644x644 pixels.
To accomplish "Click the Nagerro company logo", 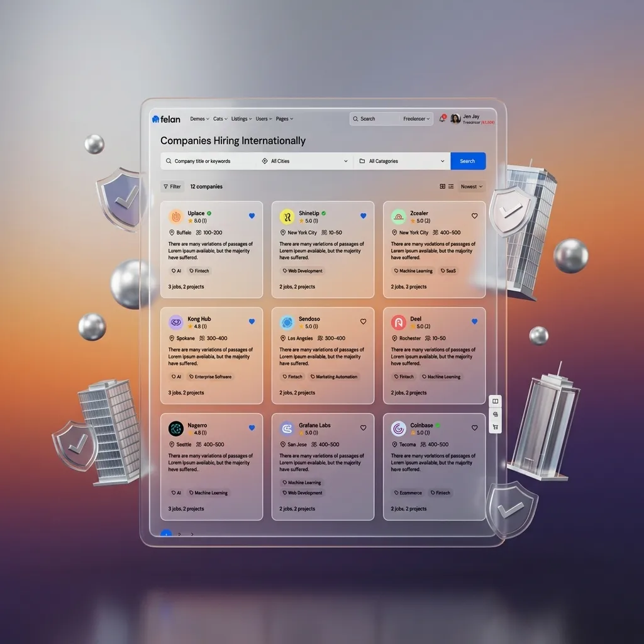I will [176, 429].
